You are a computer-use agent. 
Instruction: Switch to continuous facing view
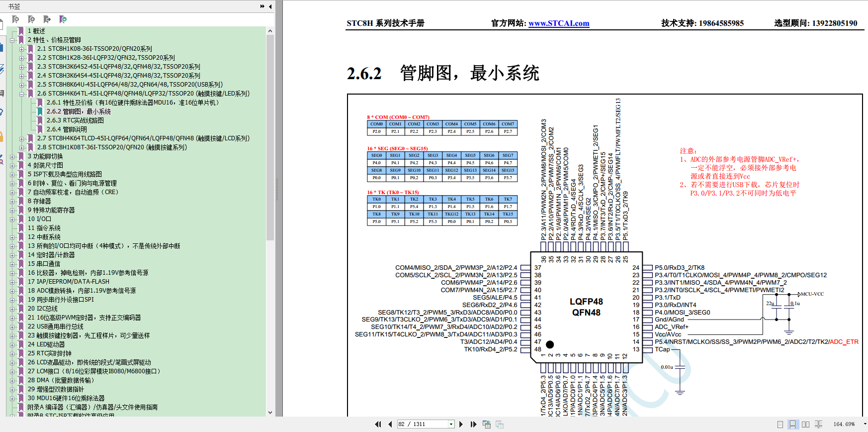coord(819,425)
